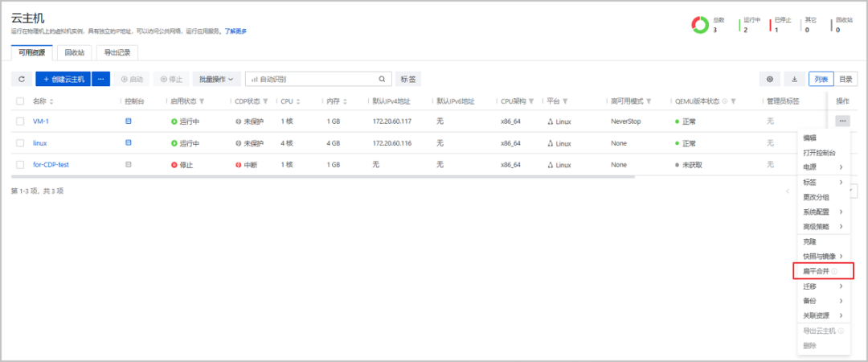Toggle the select-all header checkbox
The image size is (868, 362).
coord(21,101)
